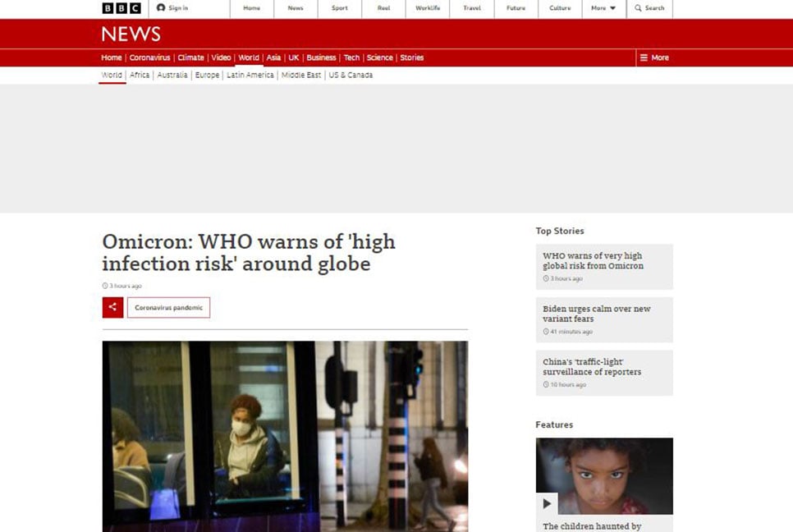This screenshot has height=532, width=793.
Task: Click the red share icon button
Action: pyautogui.click(x=112, y=307)
